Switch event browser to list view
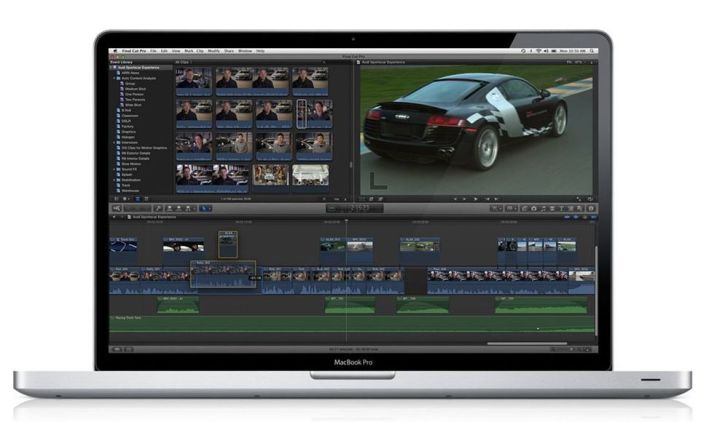The image size is (701, 422). (x=146, y=199)
